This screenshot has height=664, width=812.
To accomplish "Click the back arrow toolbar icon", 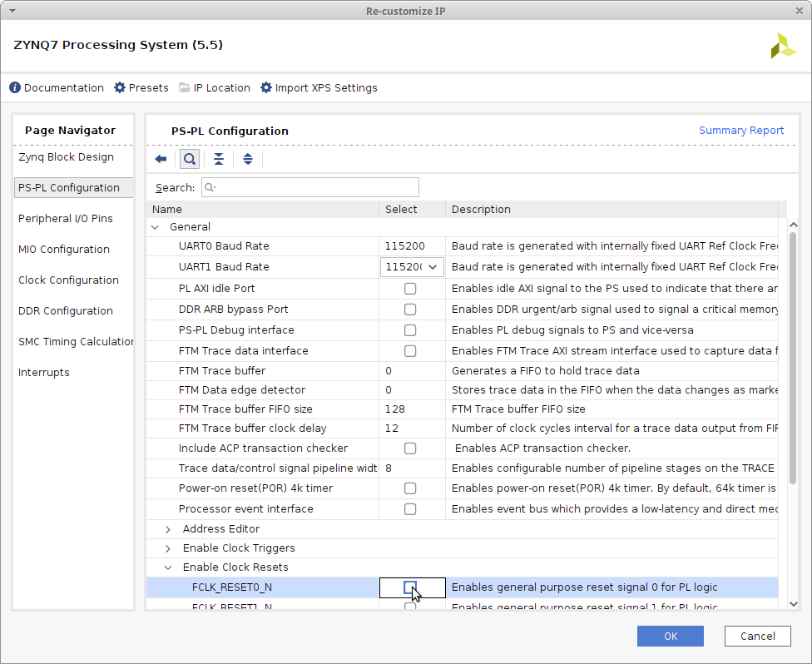I will [x=161, y=159].
